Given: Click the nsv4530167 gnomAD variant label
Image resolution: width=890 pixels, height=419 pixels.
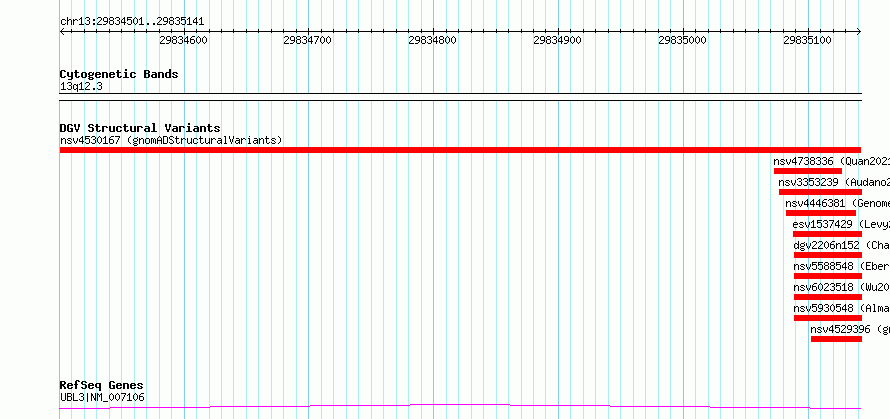Looking at the screenshot, I should [x=171, y=140].
